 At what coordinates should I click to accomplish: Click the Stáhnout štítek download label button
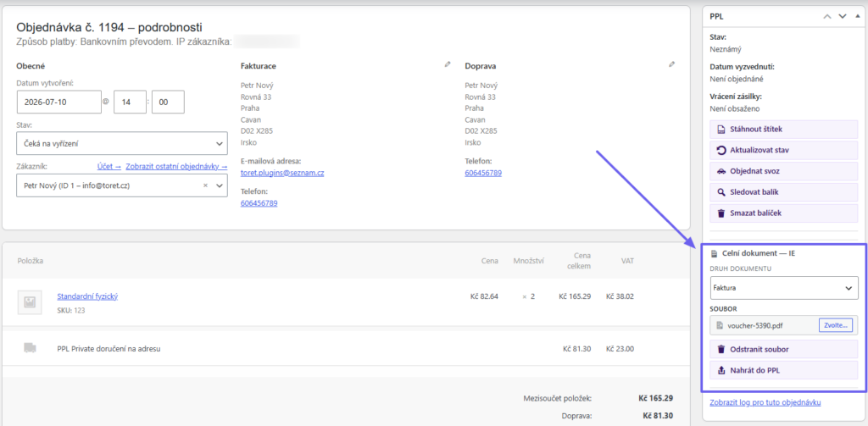783,130
